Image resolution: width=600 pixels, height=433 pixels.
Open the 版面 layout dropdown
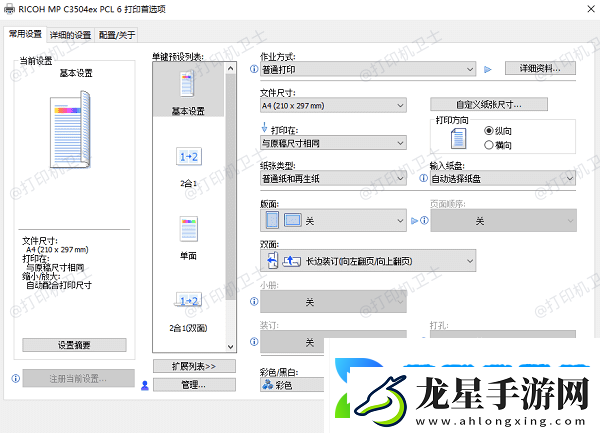pos(333,220)
